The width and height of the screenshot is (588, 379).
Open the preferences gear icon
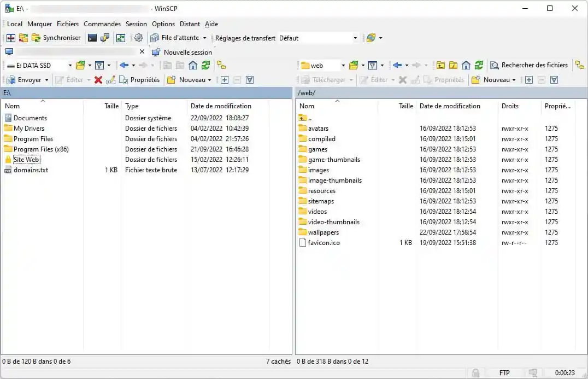[x=139, y=38]
